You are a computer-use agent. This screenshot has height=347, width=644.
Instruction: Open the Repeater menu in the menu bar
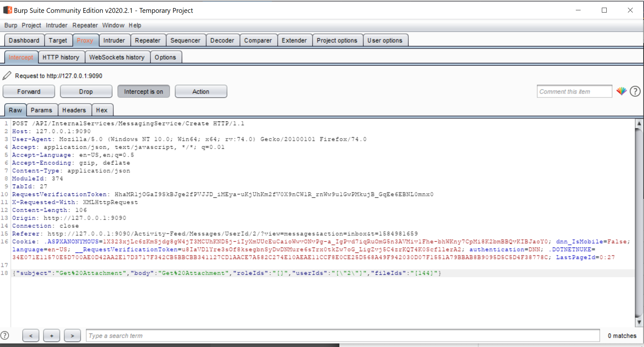pos(85,25)
